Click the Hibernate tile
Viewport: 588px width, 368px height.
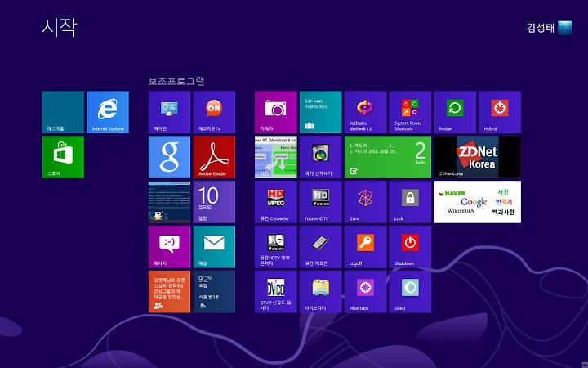(365, 291)
